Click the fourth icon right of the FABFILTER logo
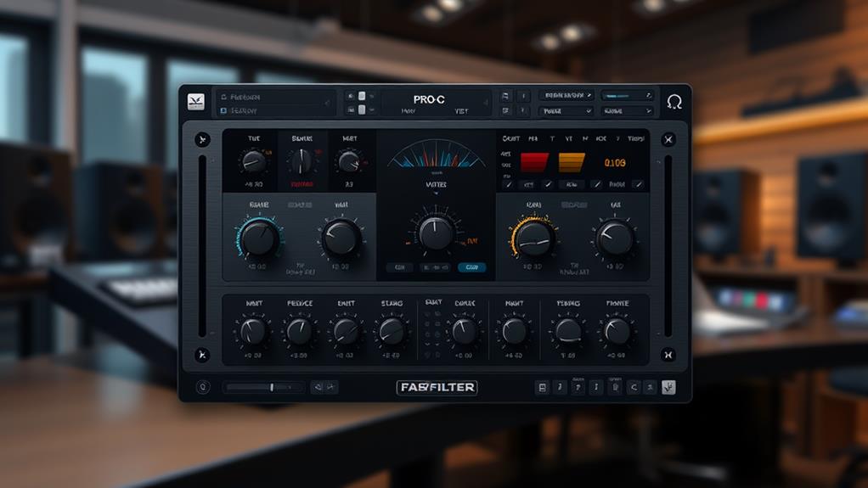 (x=596, y=387)
